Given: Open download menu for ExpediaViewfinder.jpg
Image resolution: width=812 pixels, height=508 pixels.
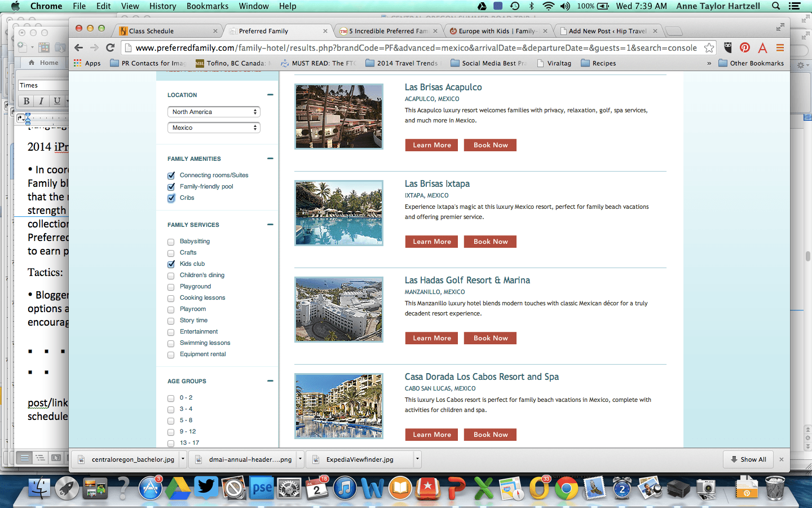Looking at the screenshot, I should click(x=417, y=459).
